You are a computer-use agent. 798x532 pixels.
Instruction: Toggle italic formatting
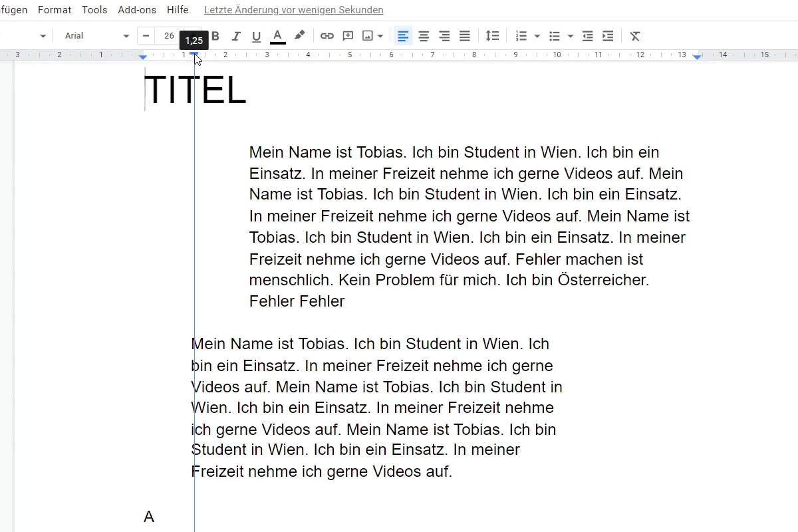tap(235, 36)
